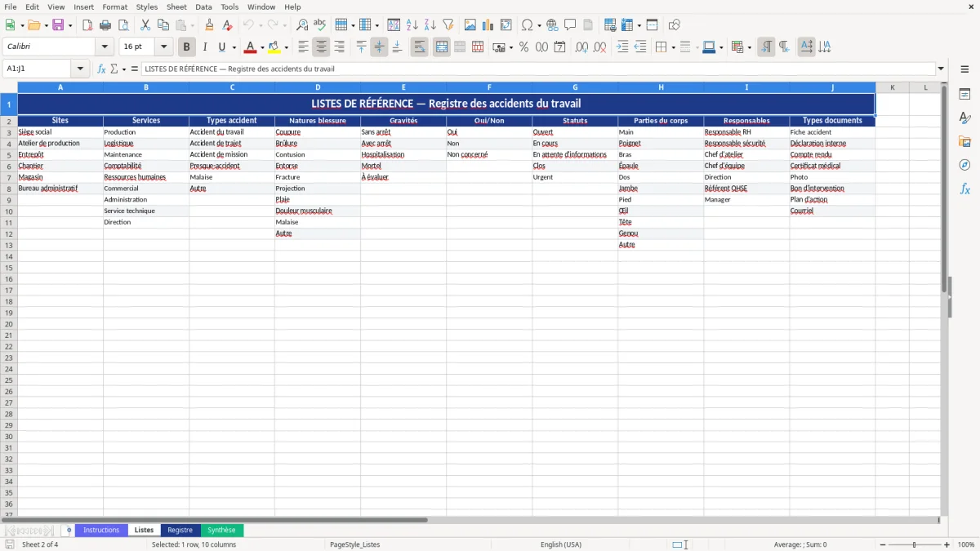The width and height of the screenshot is (980, 551).
Task: Cut the selection with the scissors icon
Action: point(145,25)
